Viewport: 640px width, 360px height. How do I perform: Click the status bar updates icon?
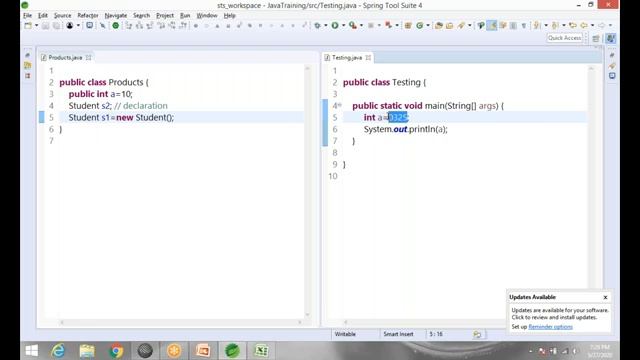[x=477, y=334]
